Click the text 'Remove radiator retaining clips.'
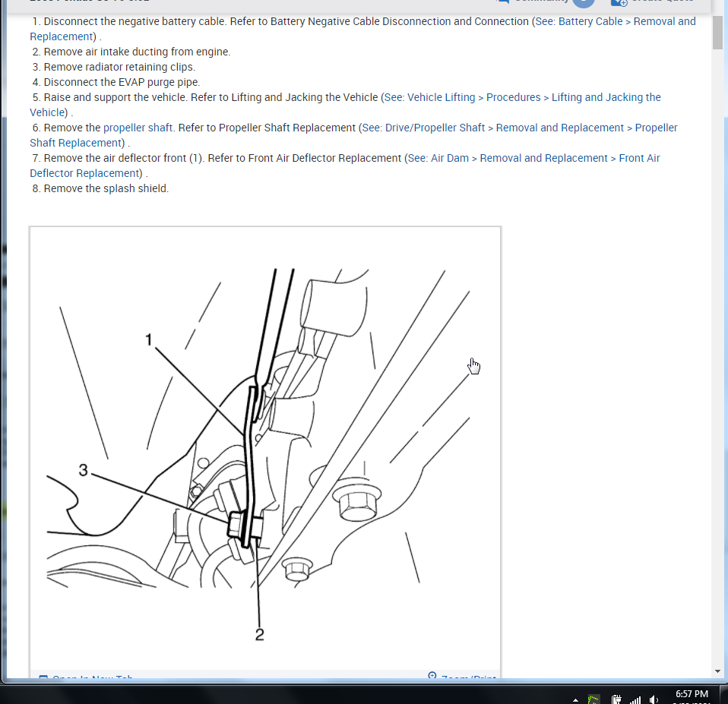 coord(119,67)
